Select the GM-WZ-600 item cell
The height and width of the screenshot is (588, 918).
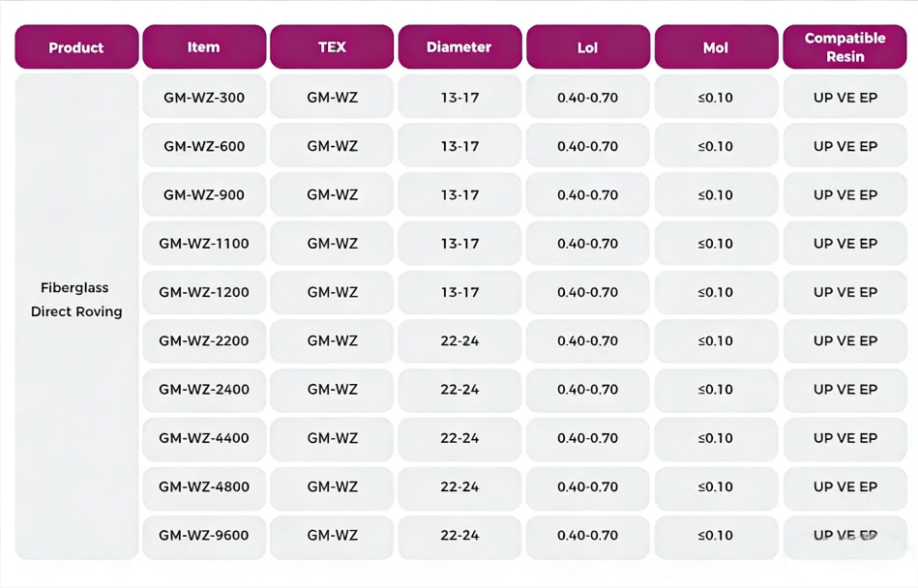(x=204, y=146)
